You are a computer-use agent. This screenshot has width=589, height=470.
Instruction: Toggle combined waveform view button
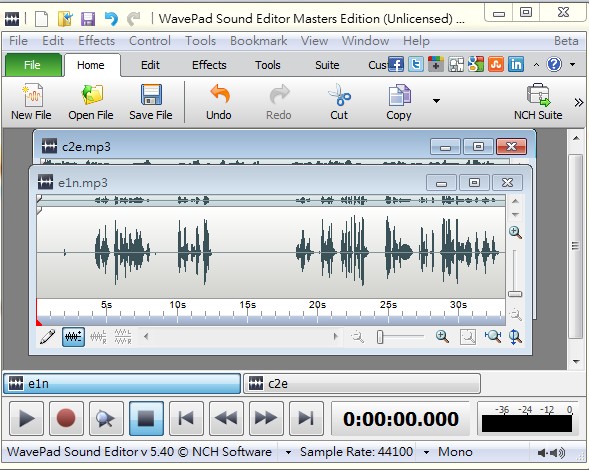(x=73, y=337)
